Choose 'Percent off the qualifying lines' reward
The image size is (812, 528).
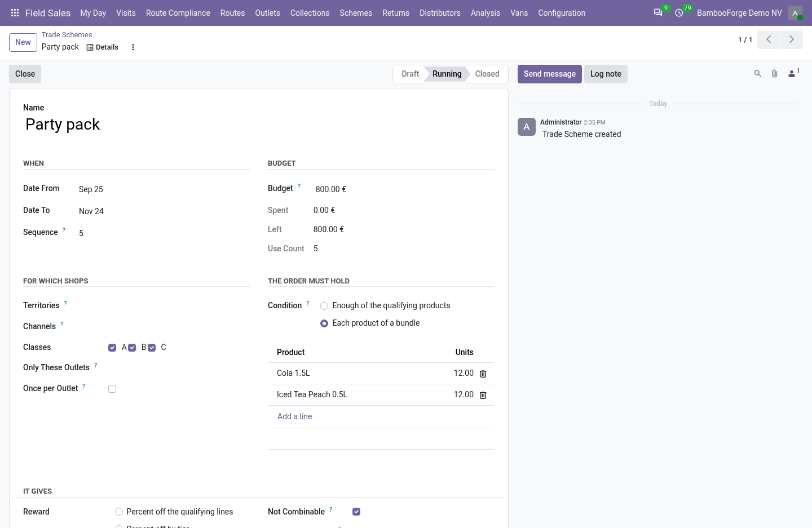119,512
